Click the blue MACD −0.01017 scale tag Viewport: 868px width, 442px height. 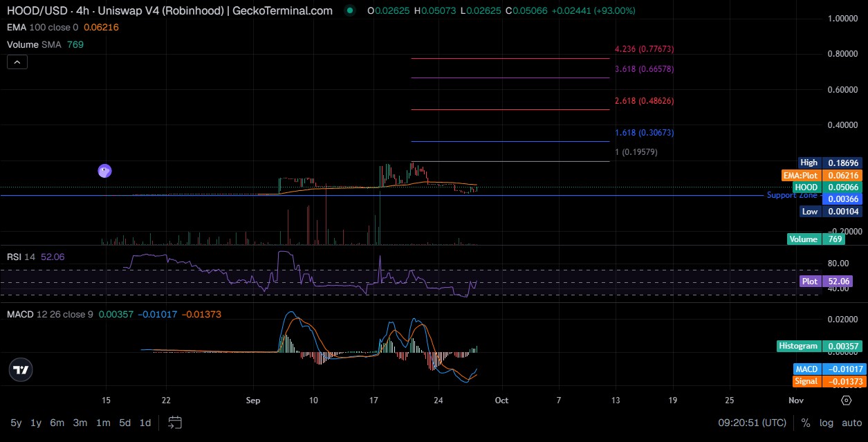(829, 369)
